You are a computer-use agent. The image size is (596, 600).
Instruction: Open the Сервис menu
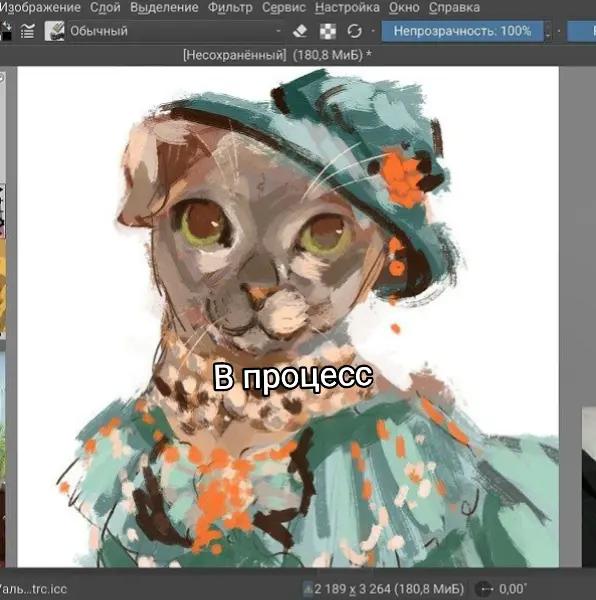(284, 7)
